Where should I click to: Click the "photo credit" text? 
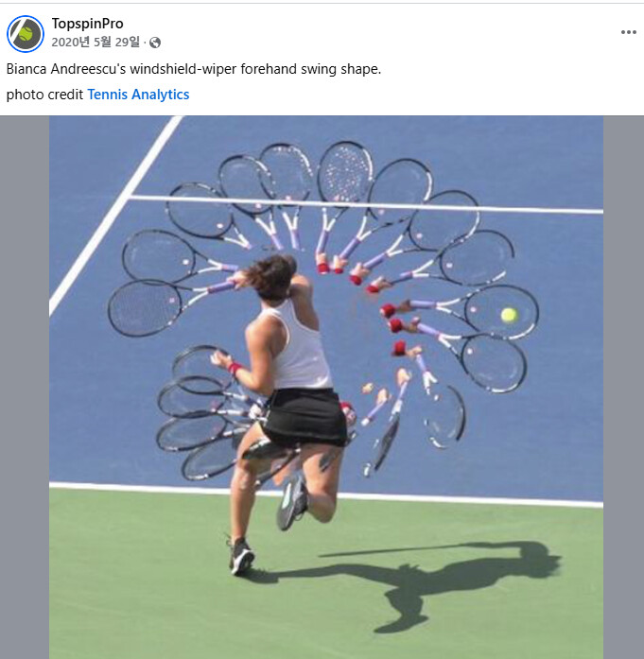pyautogui.click(x=44, y=95)
